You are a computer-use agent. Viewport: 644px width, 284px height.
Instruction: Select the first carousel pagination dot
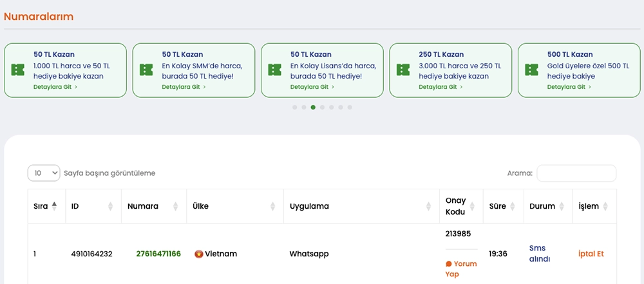coord(294,108)
